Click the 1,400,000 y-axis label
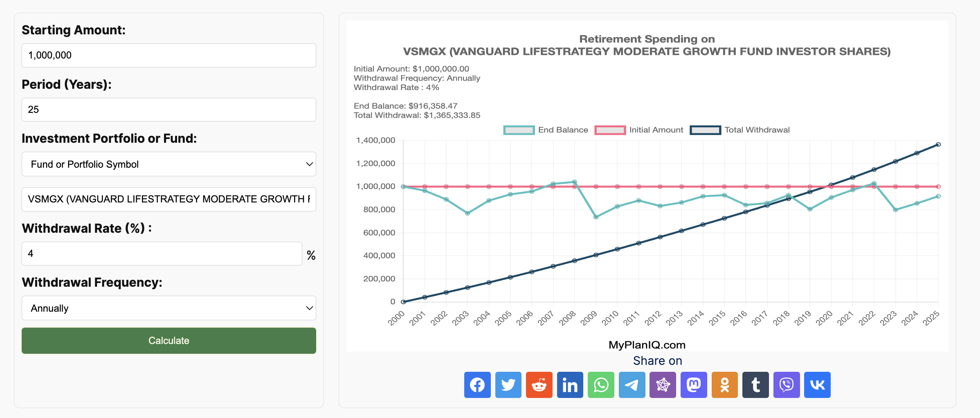This screenshot has height=418, width=980. [375, 140]
